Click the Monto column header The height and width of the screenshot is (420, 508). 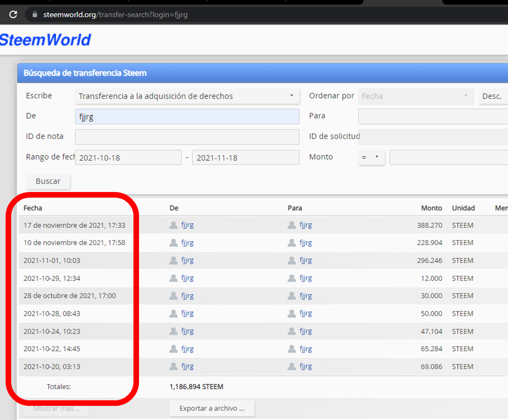[432, 208]
